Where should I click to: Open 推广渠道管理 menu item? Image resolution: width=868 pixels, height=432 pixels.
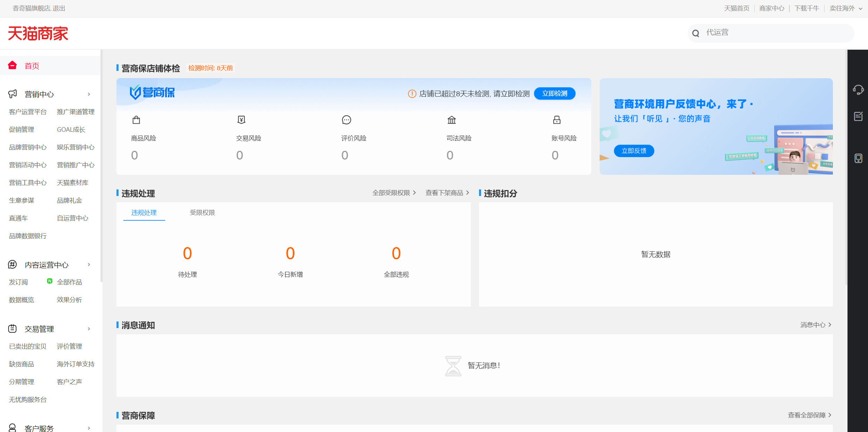tap(76, 112)
